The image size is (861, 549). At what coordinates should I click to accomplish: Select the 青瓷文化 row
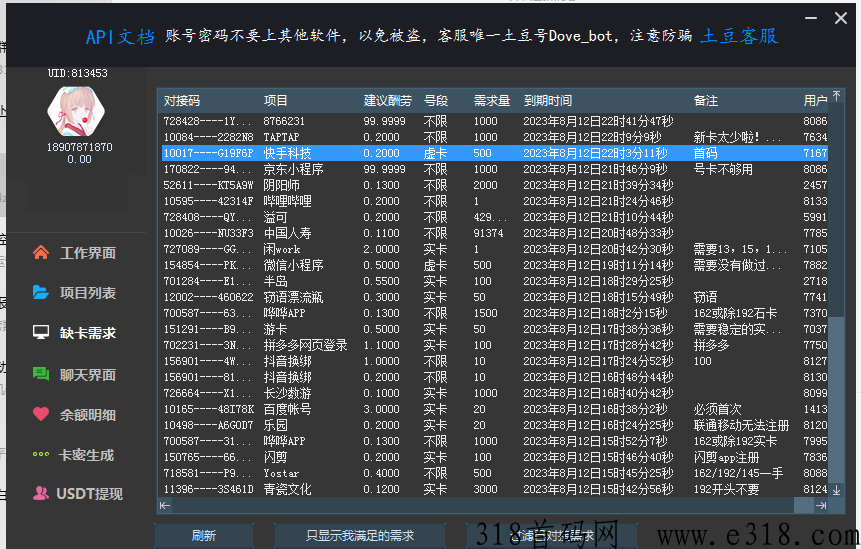click(494, 489)
